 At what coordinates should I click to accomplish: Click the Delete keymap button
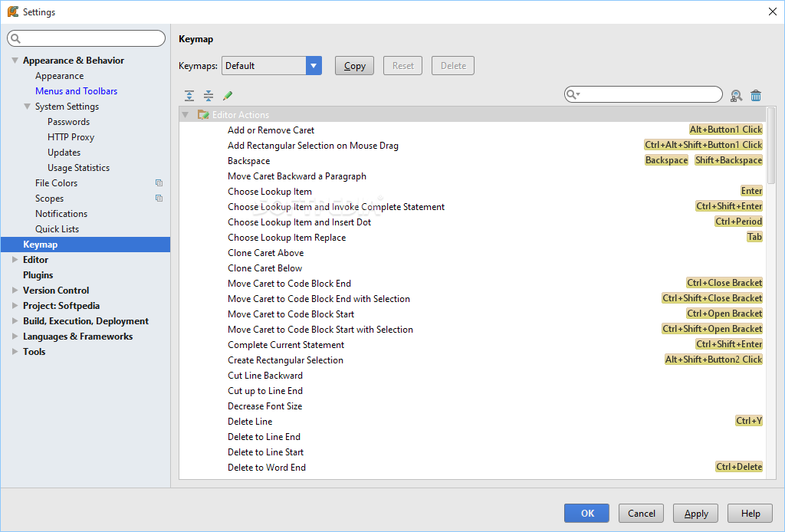coord(453,66)
